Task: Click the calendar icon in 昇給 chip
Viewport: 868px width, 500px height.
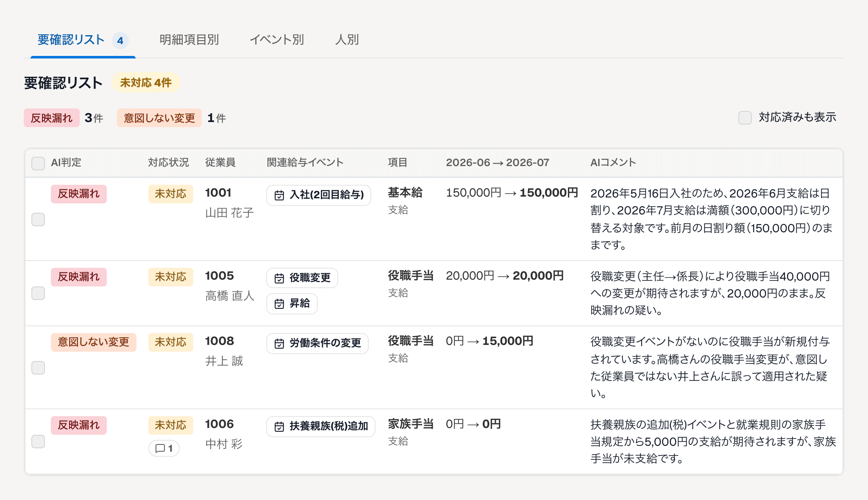Action: pos(279,304)
